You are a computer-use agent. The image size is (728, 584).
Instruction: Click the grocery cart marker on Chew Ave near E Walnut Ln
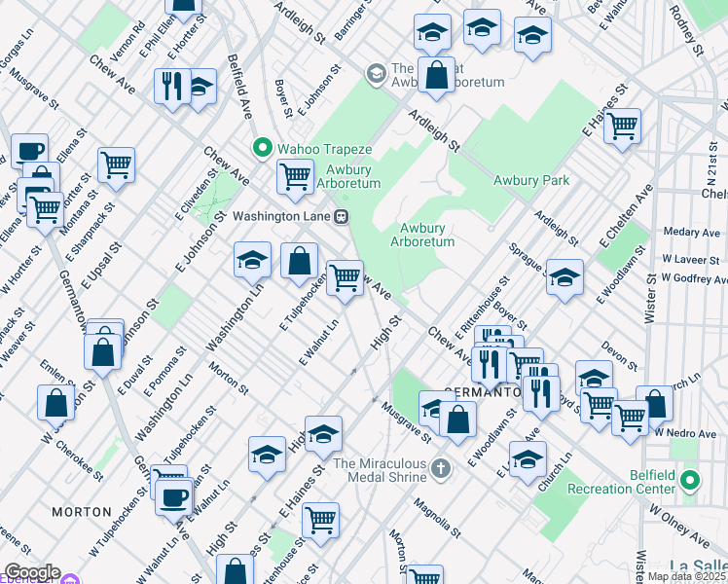[345, 279]
